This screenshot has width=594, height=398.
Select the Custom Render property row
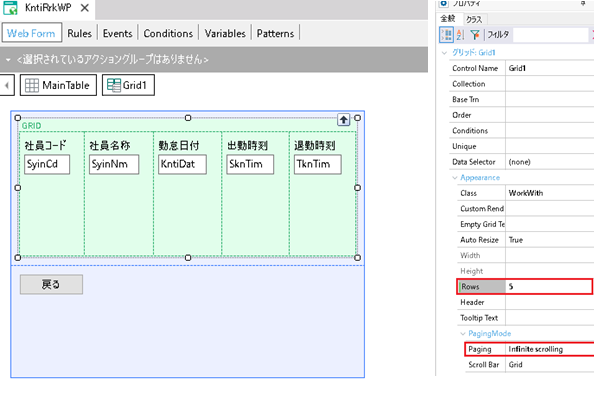click(526, 209)
